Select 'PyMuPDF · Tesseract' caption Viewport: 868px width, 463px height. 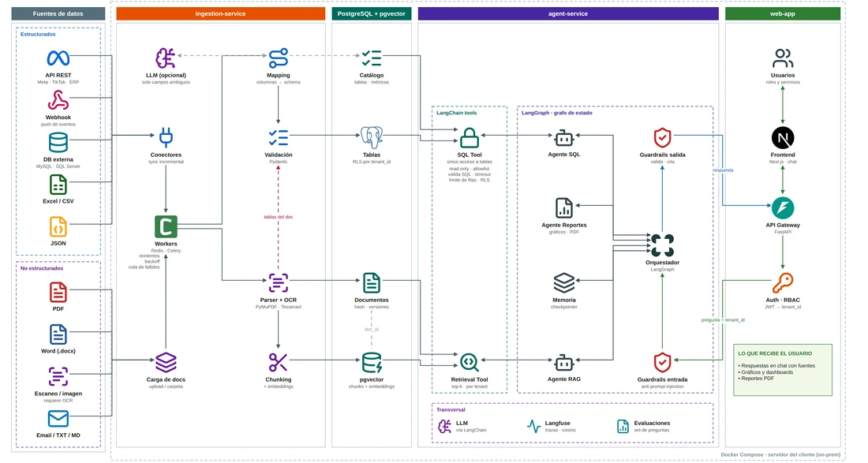coord(278,307)
